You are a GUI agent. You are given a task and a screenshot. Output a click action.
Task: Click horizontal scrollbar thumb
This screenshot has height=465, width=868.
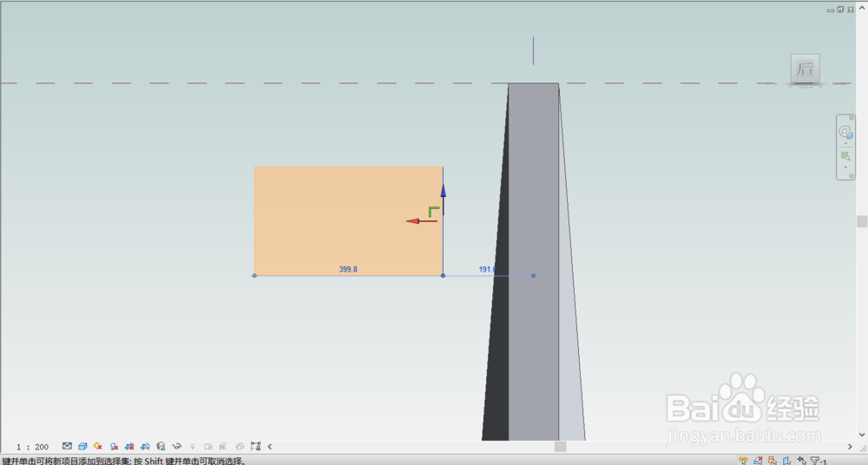560,446
